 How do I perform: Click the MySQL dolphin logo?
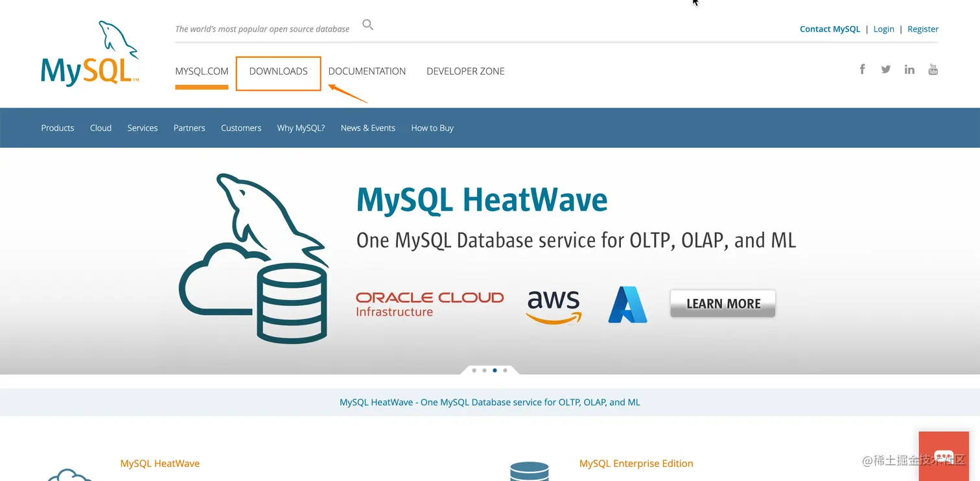pos(90,53)
